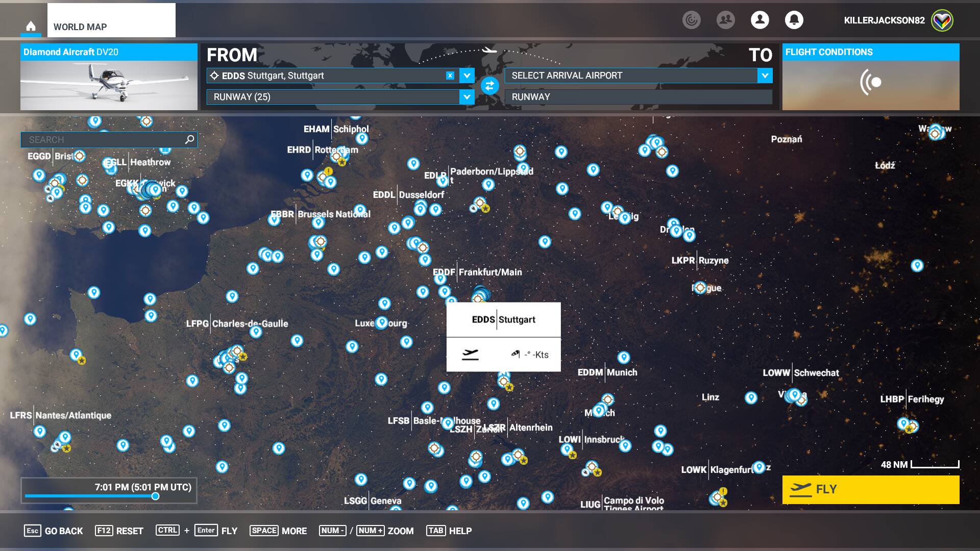980x551 pixels.
Task: Click the search magnifier icon
Action: pos(189,139)
